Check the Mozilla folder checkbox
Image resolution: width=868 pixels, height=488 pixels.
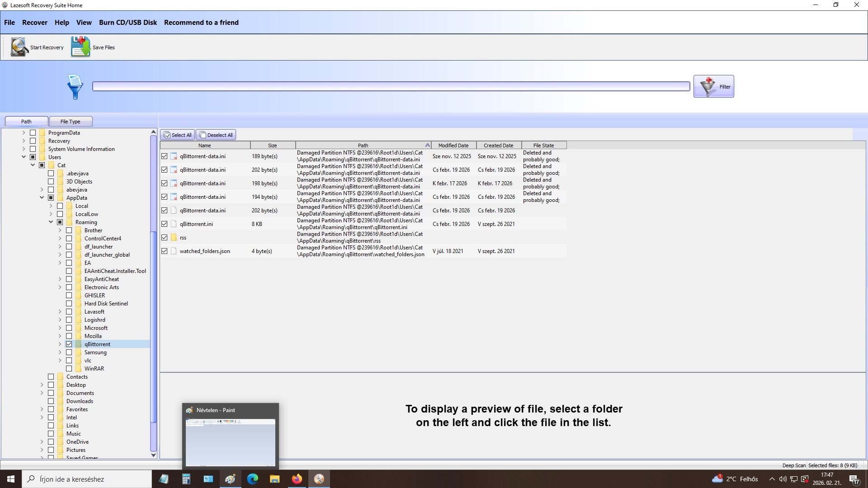tap(69, 336)
